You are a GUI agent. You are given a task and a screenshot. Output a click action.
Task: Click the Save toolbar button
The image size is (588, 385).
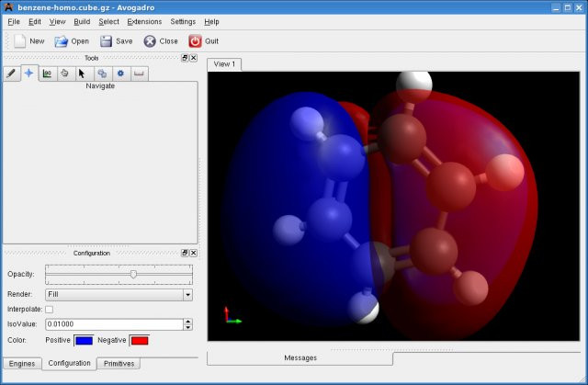[x=116, y=41]
